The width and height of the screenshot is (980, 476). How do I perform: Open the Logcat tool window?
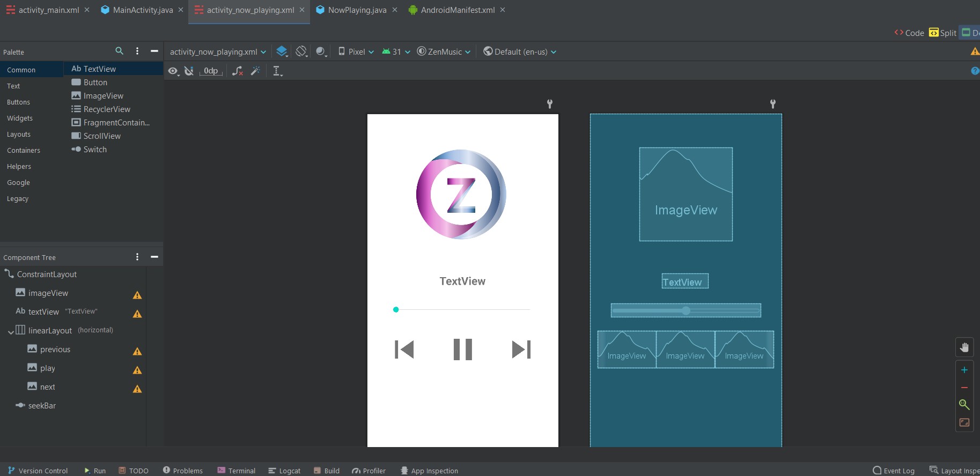point(284,471)
